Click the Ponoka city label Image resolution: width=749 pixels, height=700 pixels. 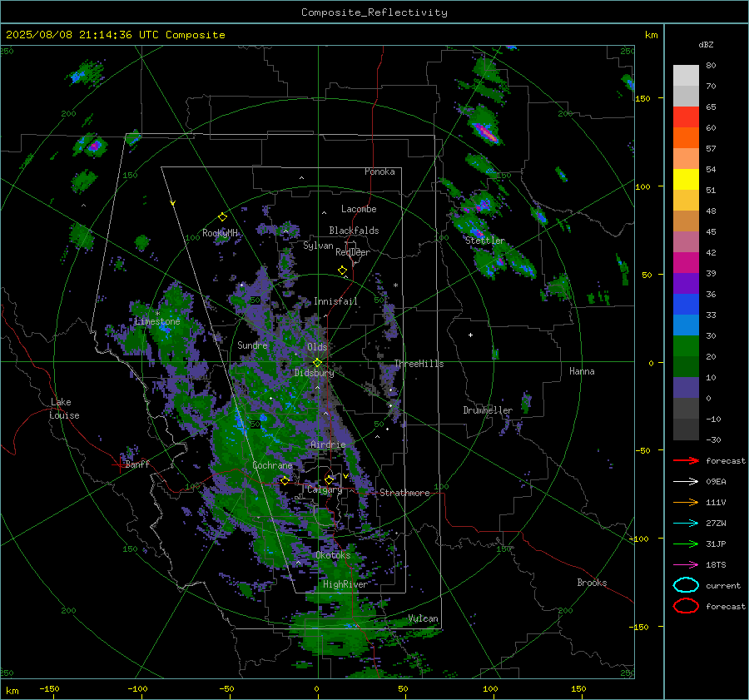click(379, 171)
